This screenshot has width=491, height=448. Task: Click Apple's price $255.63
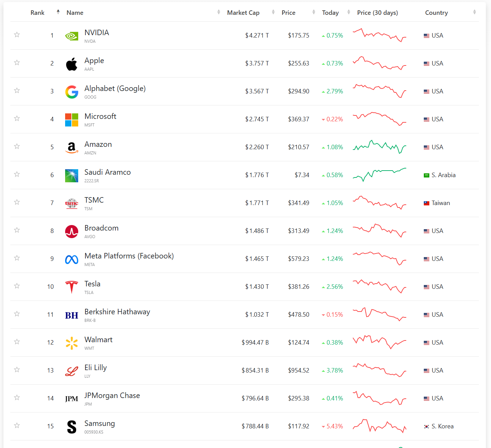point(299,63)
